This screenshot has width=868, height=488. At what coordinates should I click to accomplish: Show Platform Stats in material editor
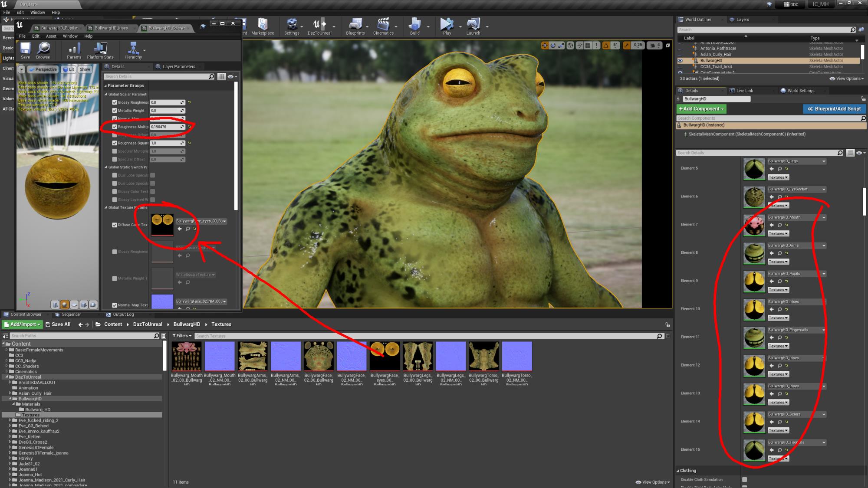(100, 50)
